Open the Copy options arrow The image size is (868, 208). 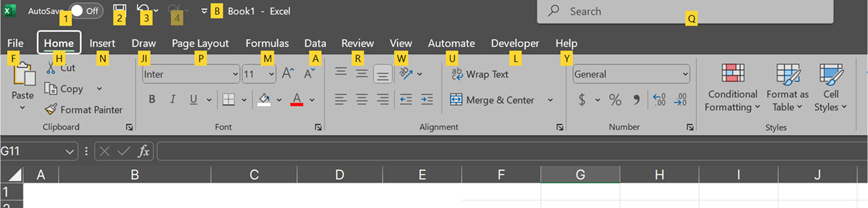(x=99, y=88)
